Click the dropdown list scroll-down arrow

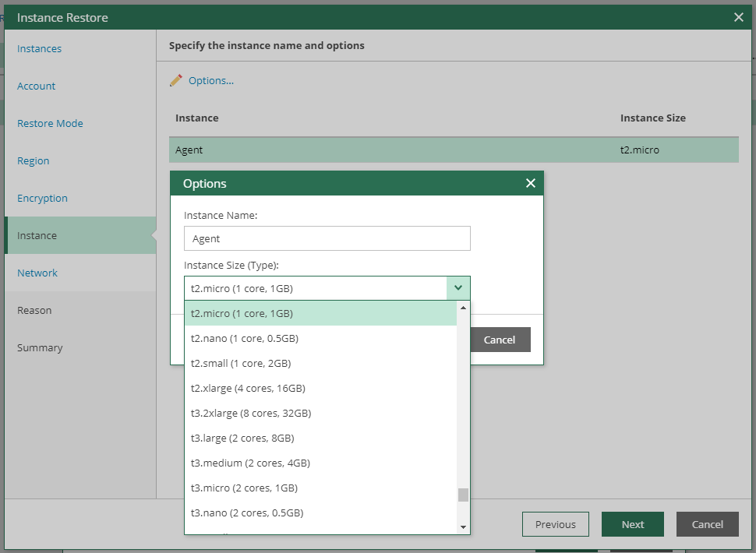coord(463,527)
